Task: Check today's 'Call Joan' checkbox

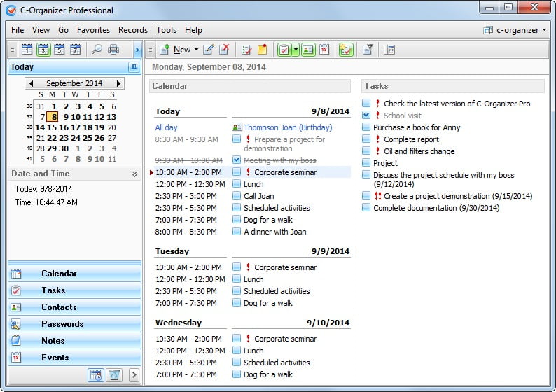Action: pos(237,195)
